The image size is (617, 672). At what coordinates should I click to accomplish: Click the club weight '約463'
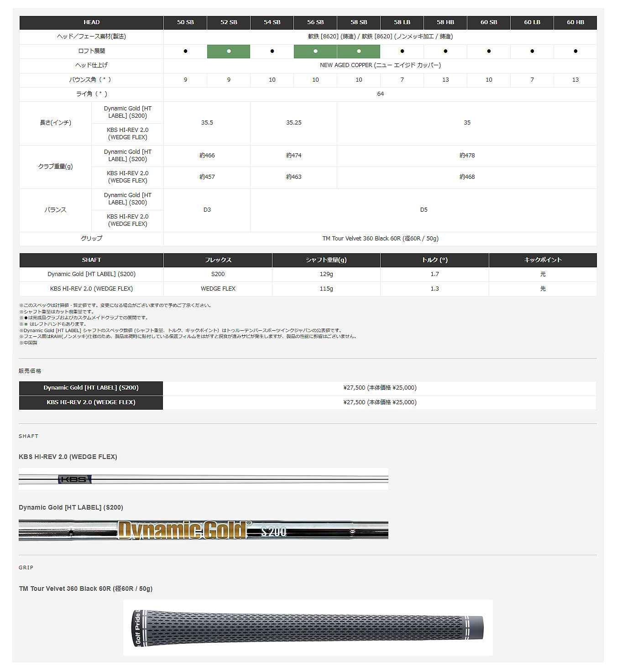294,177
